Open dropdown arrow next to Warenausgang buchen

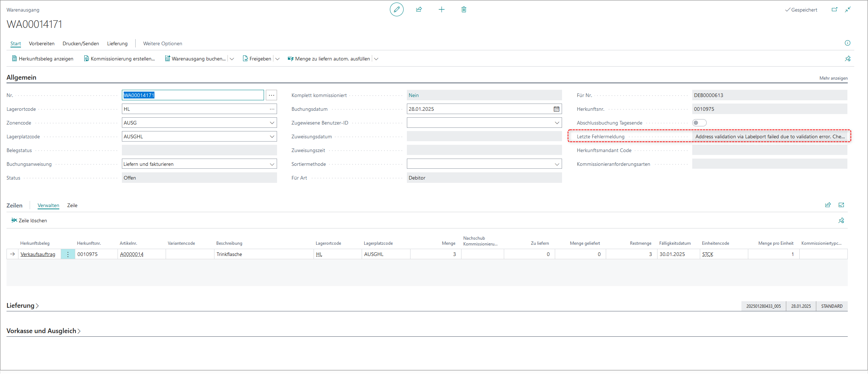[x=232, y=59]
